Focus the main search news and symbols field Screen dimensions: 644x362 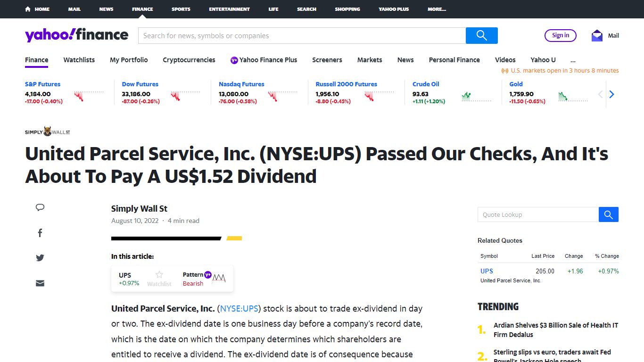(302, 35)
